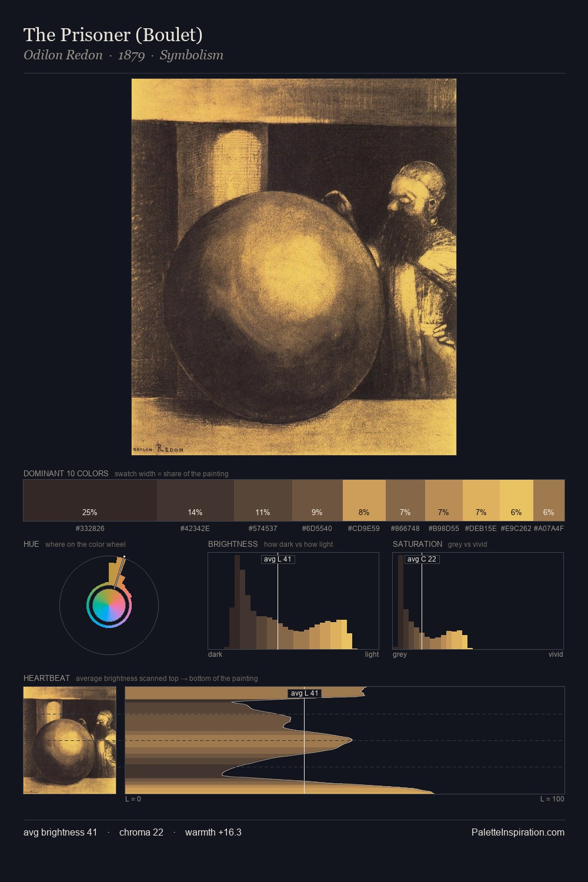Viewport: 588px width, 882px height.
Task: Click the 'chroma 22' footer stat
Action: [x=141, y=832]
